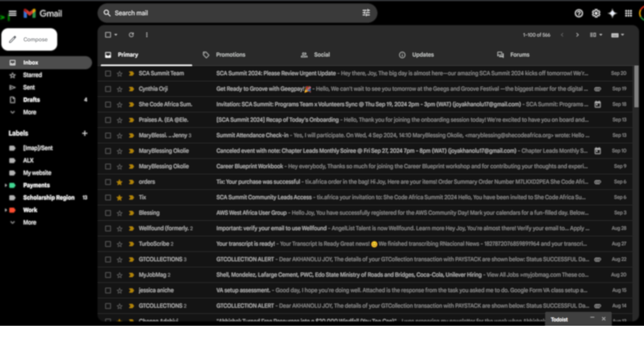Expand More under Drafts
Image resolution: width=644 pixels, height=362 pixels.
tap(29, 112)
